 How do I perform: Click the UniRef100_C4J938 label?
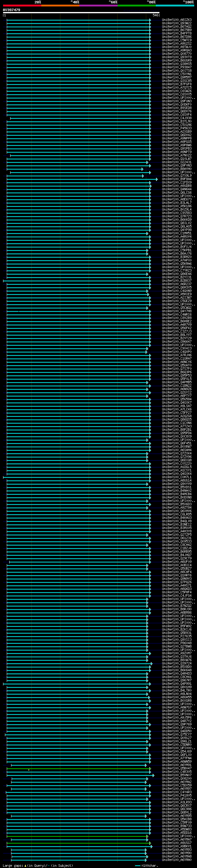point(176,118)
